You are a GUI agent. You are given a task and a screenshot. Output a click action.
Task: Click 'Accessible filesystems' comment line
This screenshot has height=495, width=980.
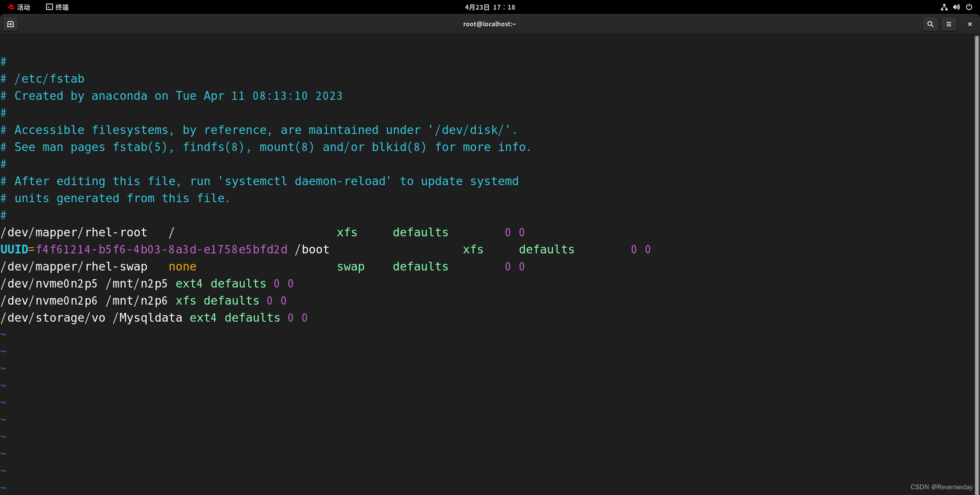(x=259, y=130)
